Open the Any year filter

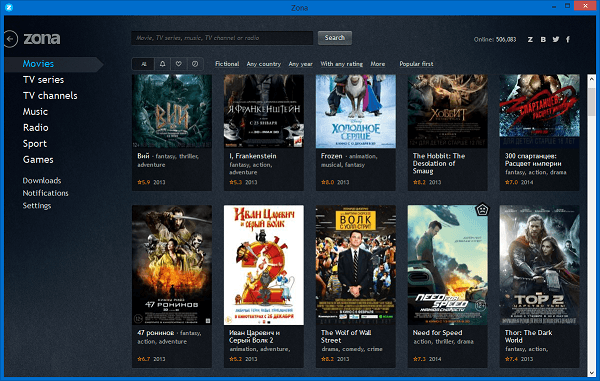(x=300, y=64)
